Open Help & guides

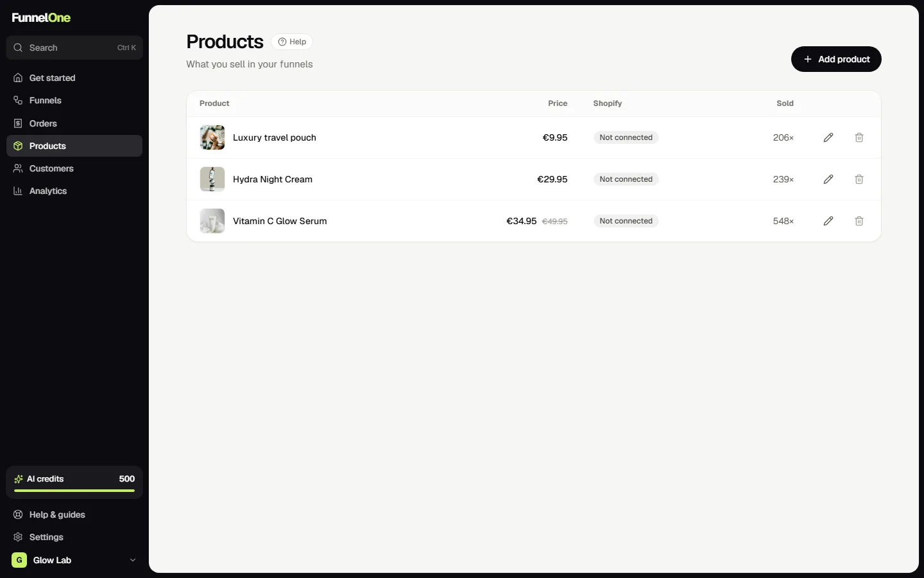click(74, 514)
